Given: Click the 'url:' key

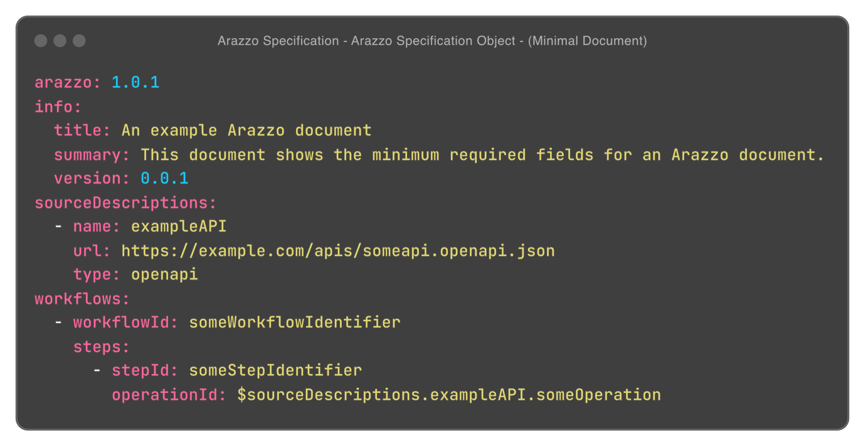Looking at the screenshot, I should tap(92, 251).
